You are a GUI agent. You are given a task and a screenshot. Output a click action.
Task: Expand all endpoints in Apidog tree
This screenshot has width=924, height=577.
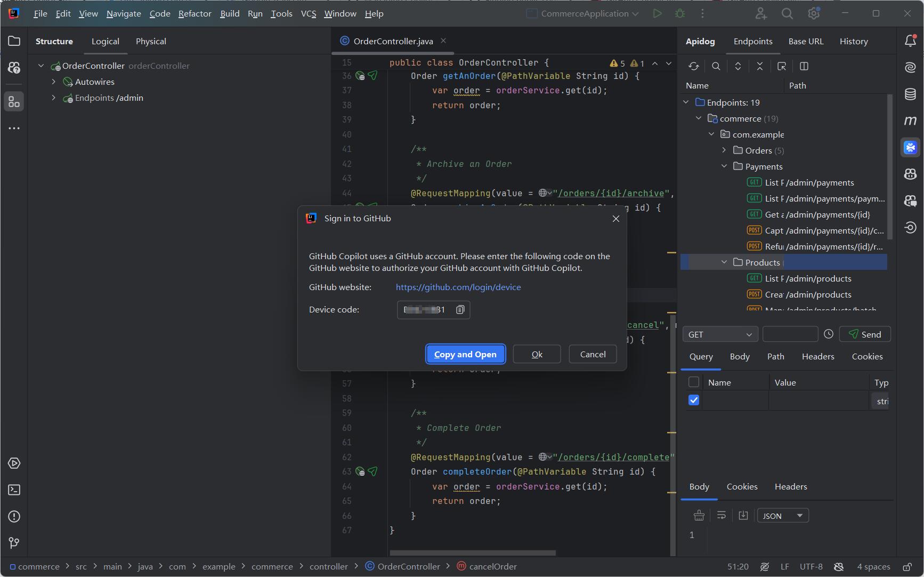pos(738,66)
